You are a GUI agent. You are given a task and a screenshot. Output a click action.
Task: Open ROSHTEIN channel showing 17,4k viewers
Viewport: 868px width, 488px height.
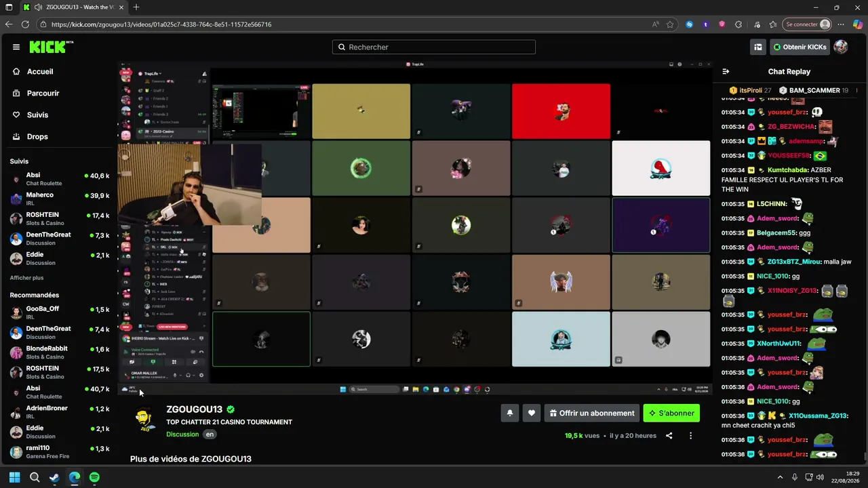(x=58, y=218)
